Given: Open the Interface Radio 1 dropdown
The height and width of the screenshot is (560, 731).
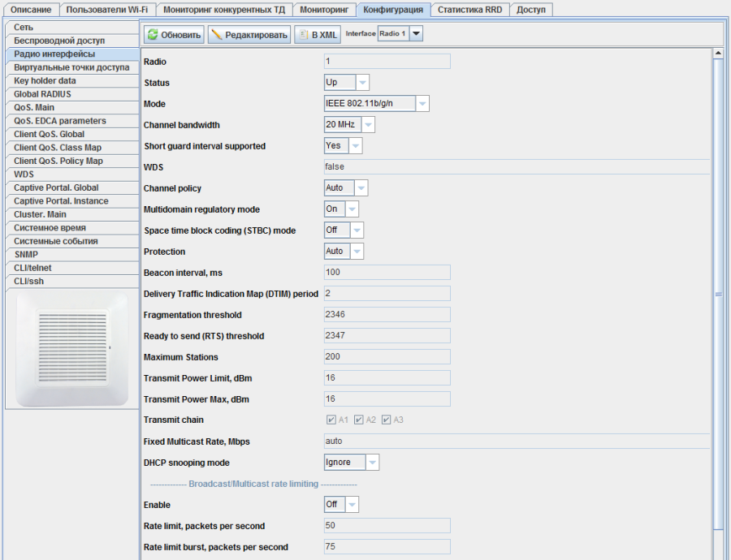Looking at the screenshot, I should pos(400,33).
